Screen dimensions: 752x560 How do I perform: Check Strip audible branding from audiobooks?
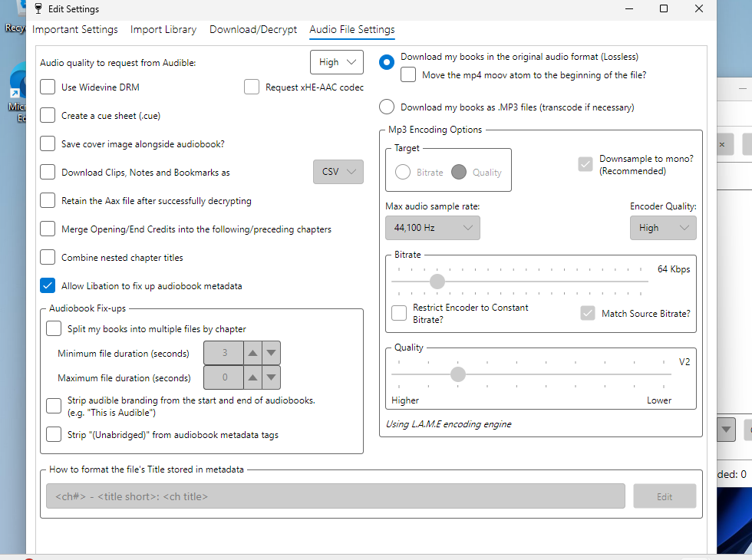click(54, 406)
